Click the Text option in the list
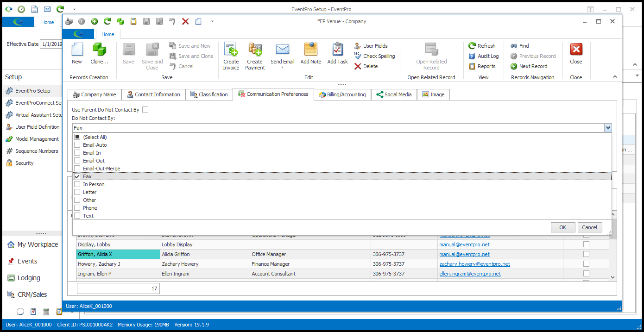 [88, 216]
